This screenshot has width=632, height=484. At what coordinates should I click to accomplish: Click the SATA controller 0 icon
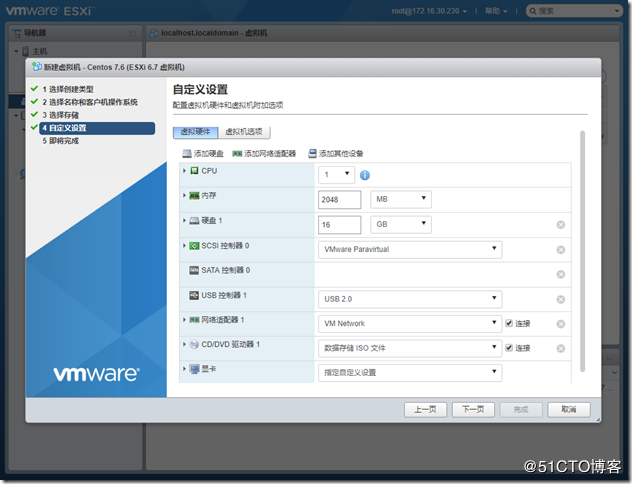pos(194,270)
